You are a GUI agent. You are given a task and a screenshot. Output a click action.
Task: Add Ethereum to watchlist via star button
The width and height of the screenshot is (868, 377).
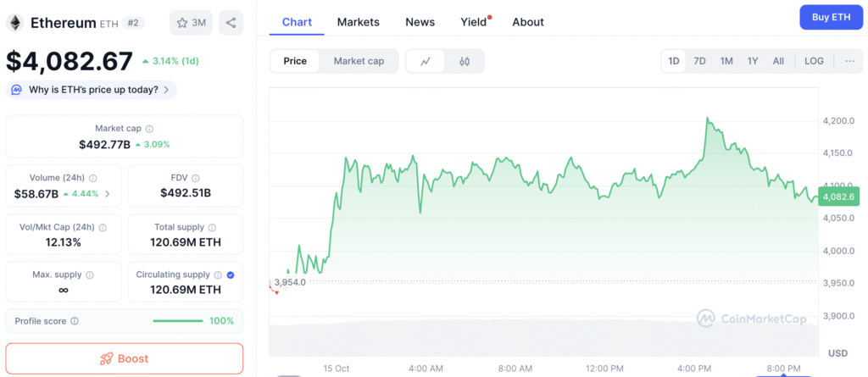(x=191, y=23)
